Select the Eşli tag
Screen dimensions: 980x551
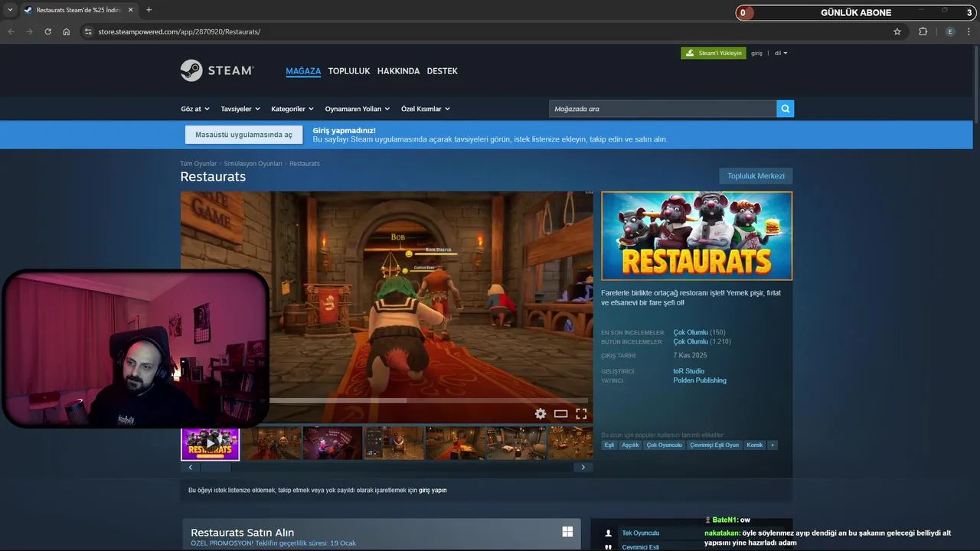click(609, 445)
